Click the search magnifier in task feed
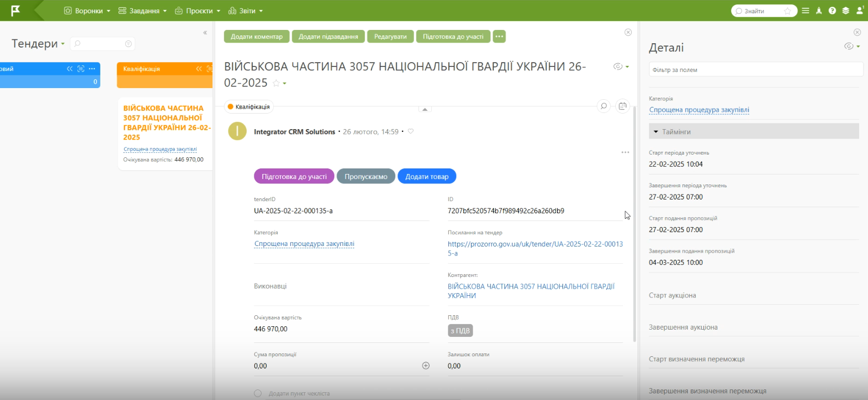 (x=604, y=106)
